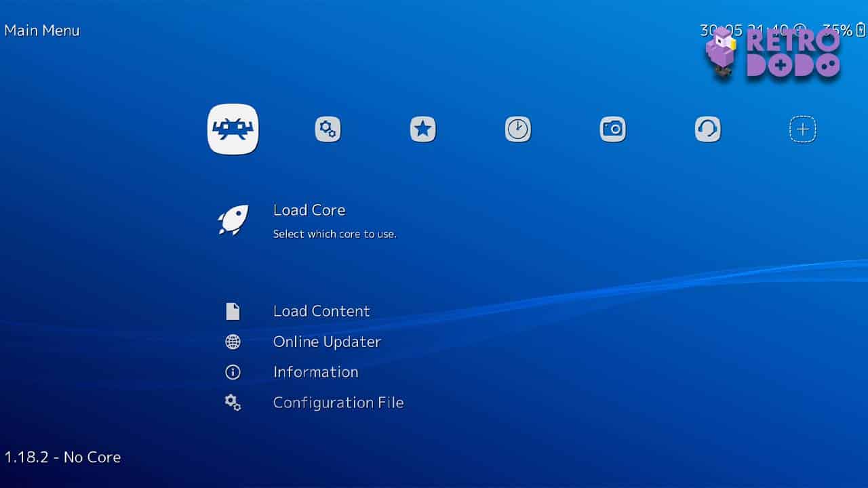Open the Information entry

click(315, 371)
